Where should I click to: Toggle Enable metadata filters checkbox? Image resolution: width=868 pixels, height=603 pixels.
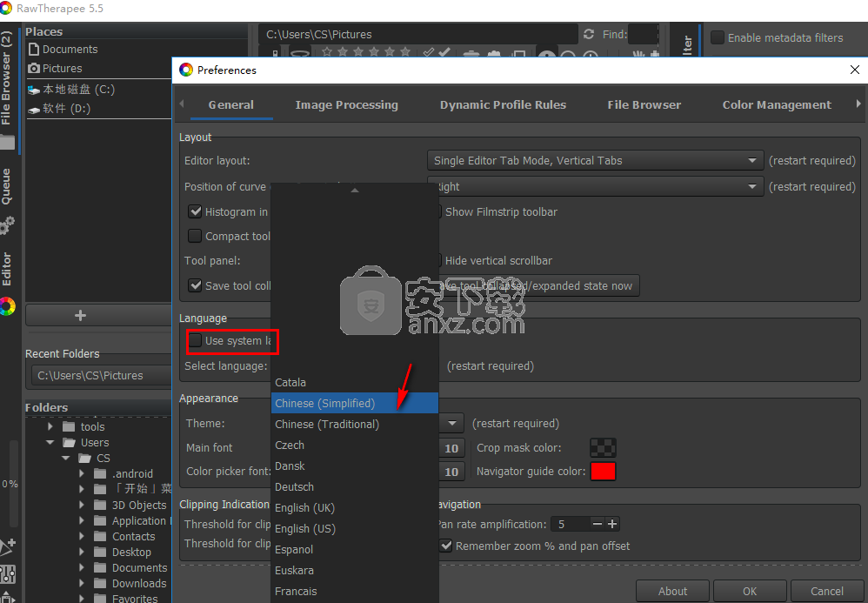pyautogui.click(x=718, y=37)
